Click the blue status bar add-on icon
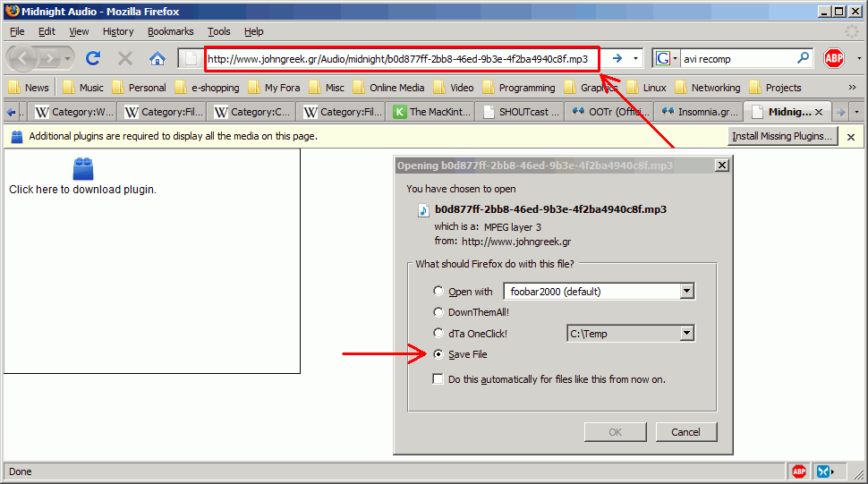The image size is (868, 484). (x=823, y=471)
